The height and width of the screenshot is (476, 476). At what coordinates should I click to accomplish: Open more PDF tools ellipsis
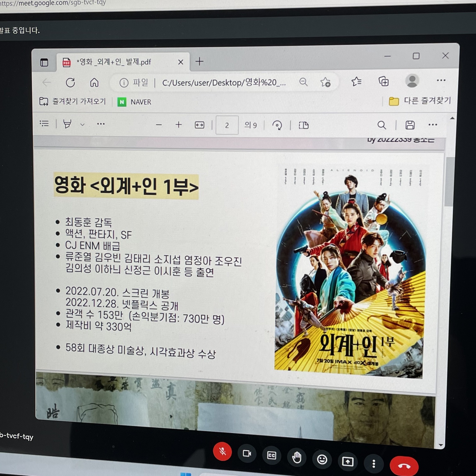pyautogui.click(x=101, y=124)
